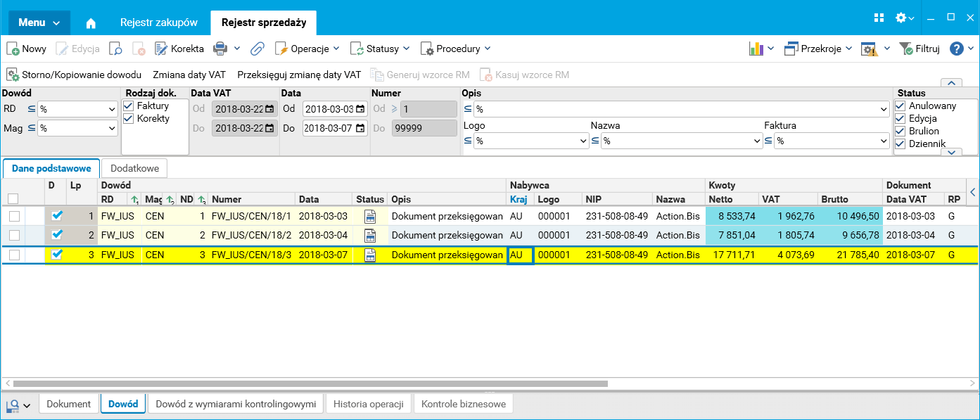
Task: Open the Historia operacji bottom tab
Action: [x=369, y=404]
